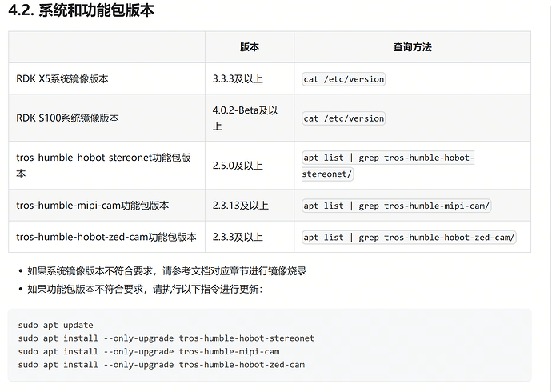Viewport: 552px width, 392px height.
Task: Click the RDK X5系统镜像版本 cell
Action: pos(106,78)
